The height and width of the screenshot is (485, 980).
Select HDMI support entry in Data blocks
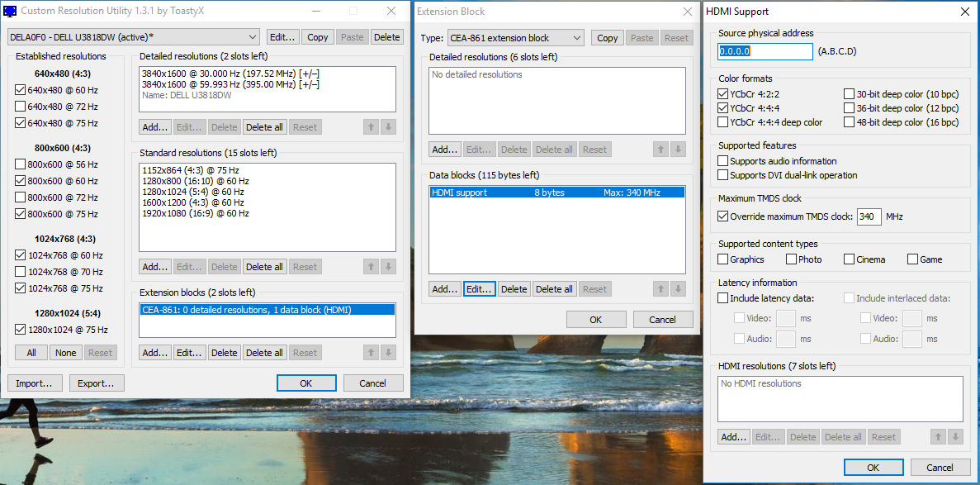click(x=557, y=193)
